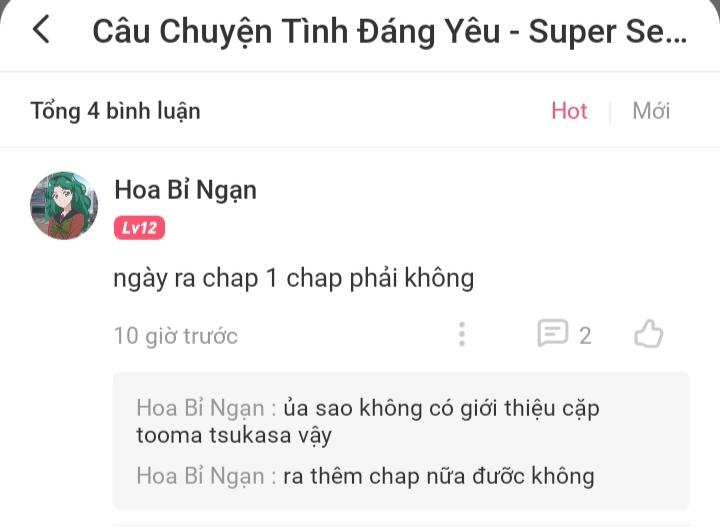Go back using the top-left arrow
Screen dimensions: 720x528
pyautogui.click(x=41, y=29)
